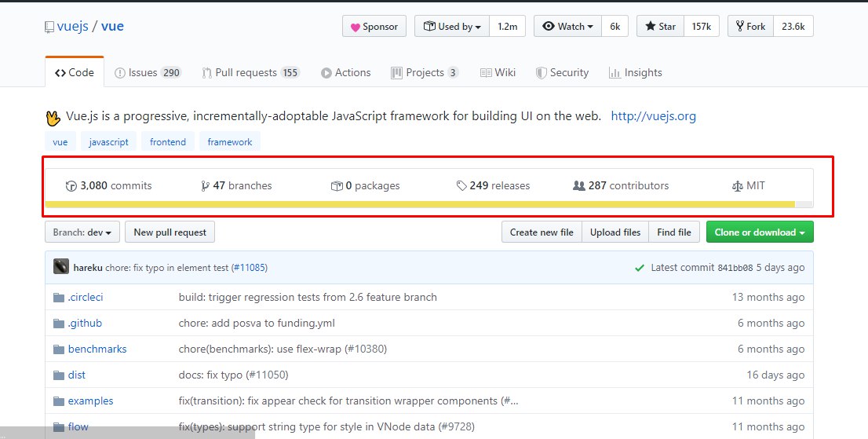Open the vuejs organization link
Image resolution: width=868 pixels, height=439 pixels.
pos(72,26)
